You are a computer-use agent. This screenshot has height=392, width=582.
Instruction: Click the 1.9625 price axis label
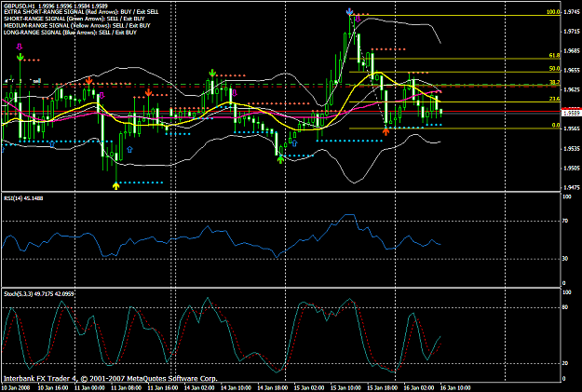click(x=572, y=89)
